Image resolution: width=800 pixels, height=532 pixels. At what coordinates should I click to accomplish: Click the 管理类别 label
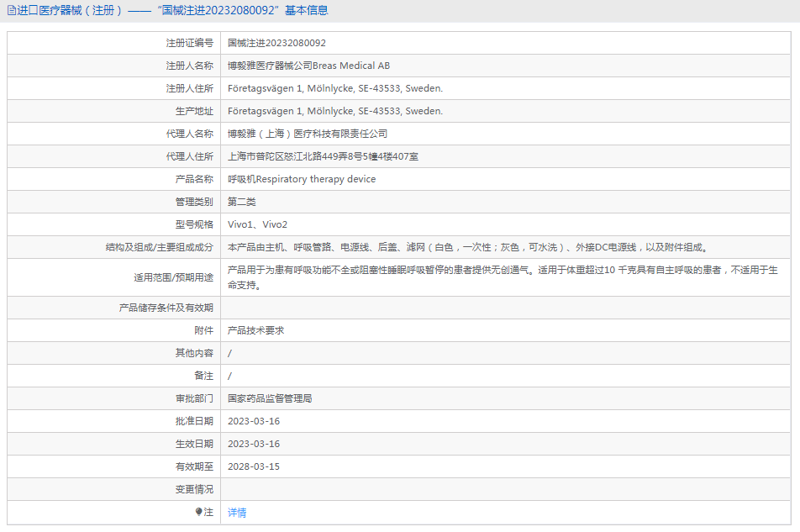tap(194, 202)
